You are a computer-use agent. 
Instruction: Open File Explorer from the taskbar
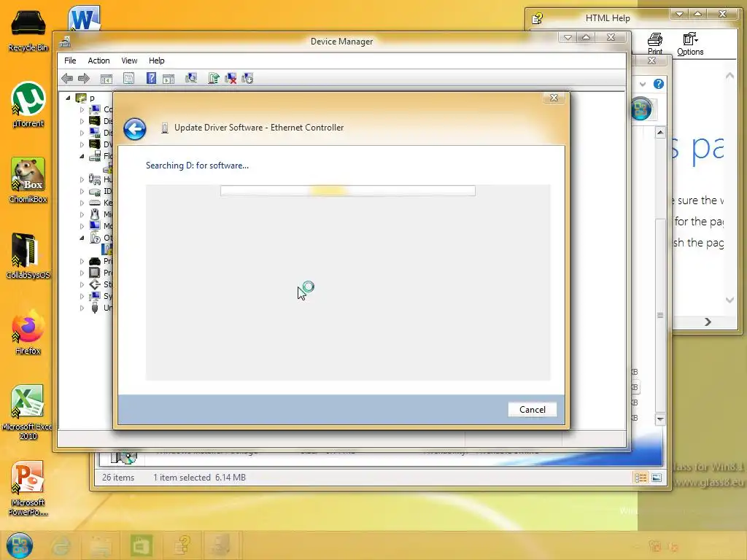tap(101, 545)
